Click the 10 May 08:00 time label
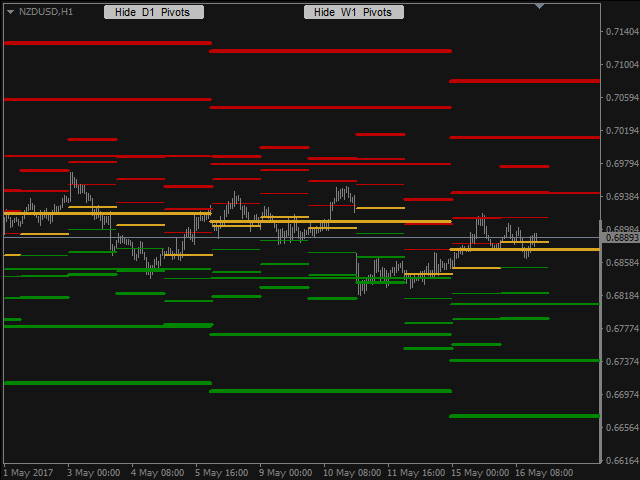The width and height of the screenshot is (640, 480). 352,473
